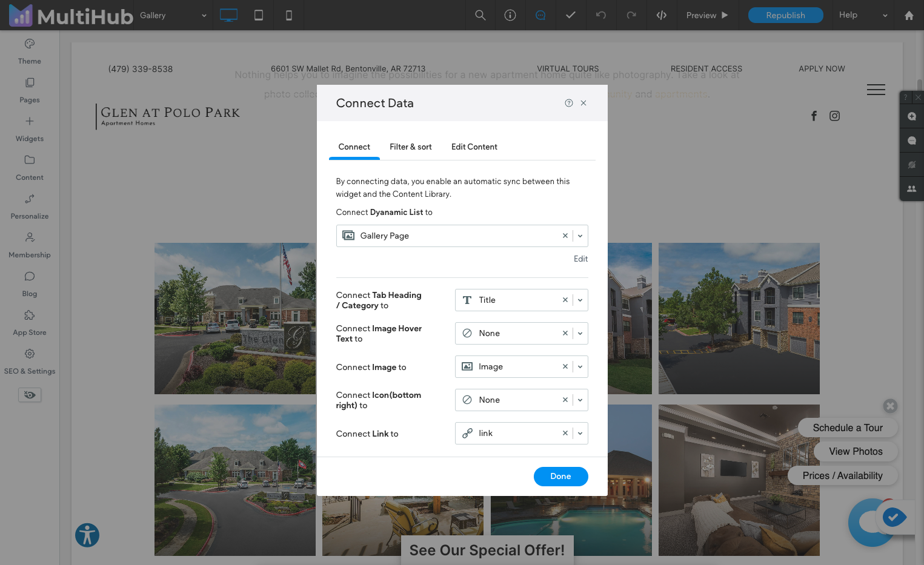The height and width of the screenshot is (565, 924).
Task: Open the hamburger menu on the page
Action: click(876, 90)
